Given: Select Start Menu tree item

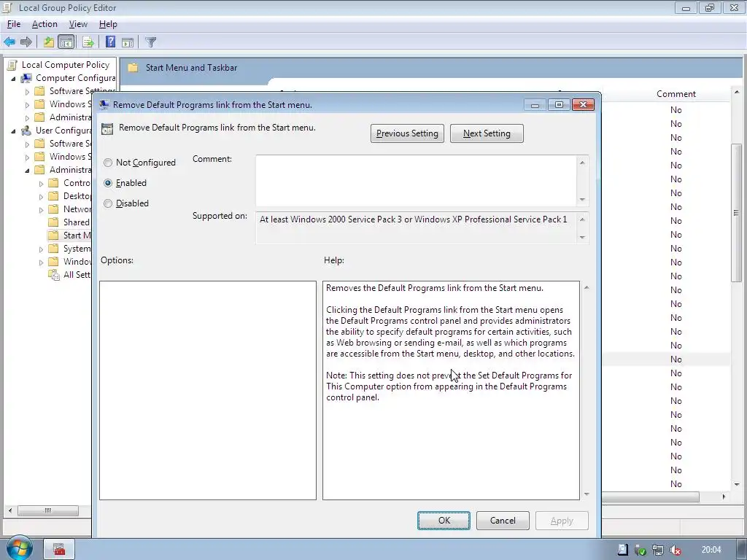Looking at the screenshot, I should click(77, 236).
